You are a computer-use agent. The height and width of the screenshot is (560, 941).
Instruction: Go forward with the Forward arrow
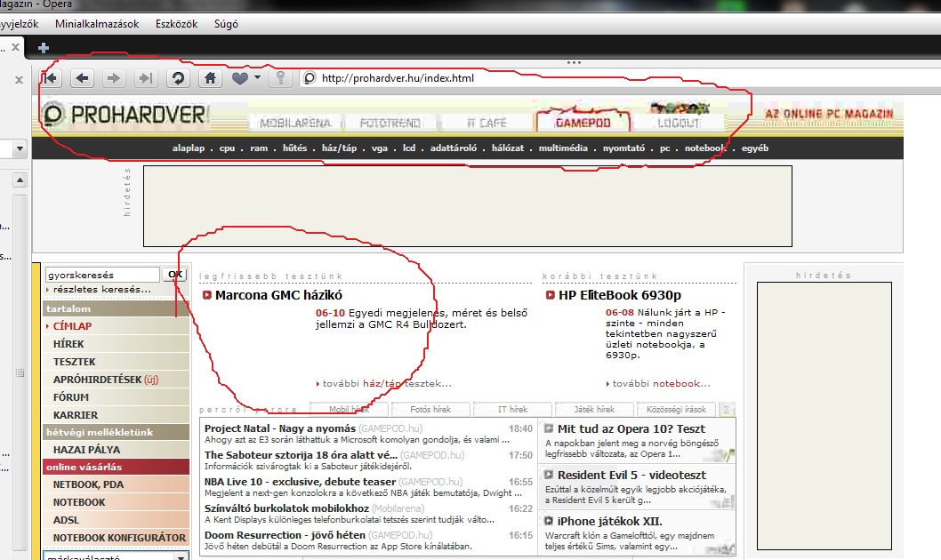[x=114, y=78]
